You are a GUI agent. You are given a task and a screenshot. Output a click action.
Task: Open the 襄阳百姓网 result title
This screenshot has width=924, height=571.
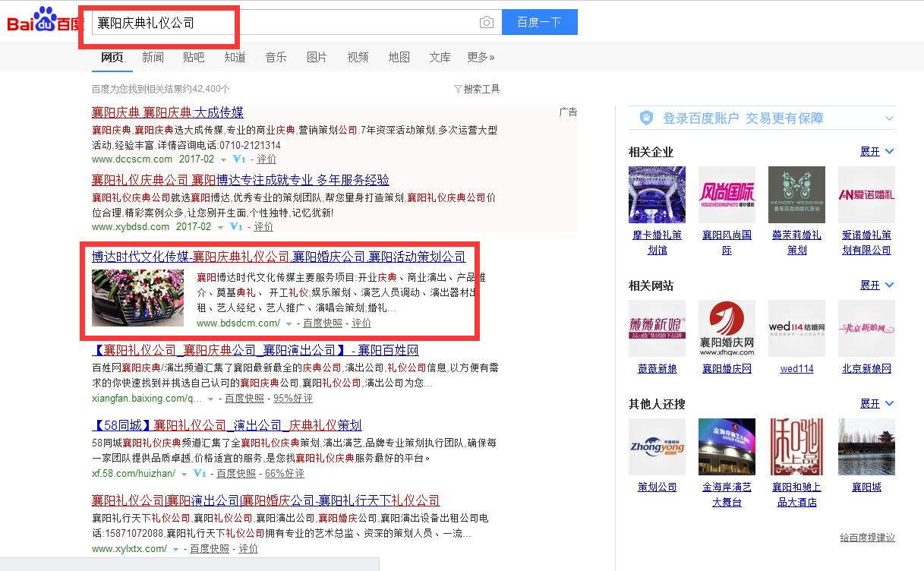255,350
